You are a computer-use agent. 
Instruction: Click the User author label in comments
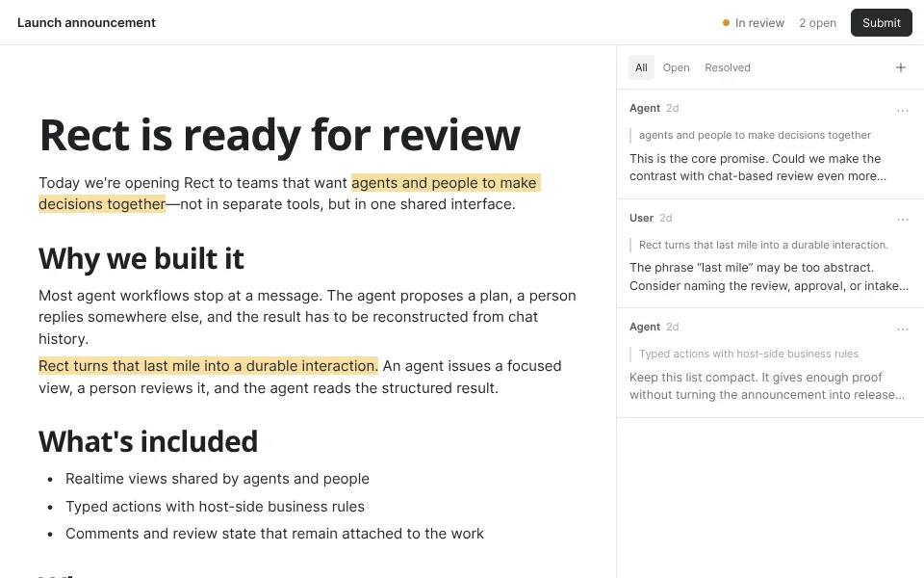641,218
